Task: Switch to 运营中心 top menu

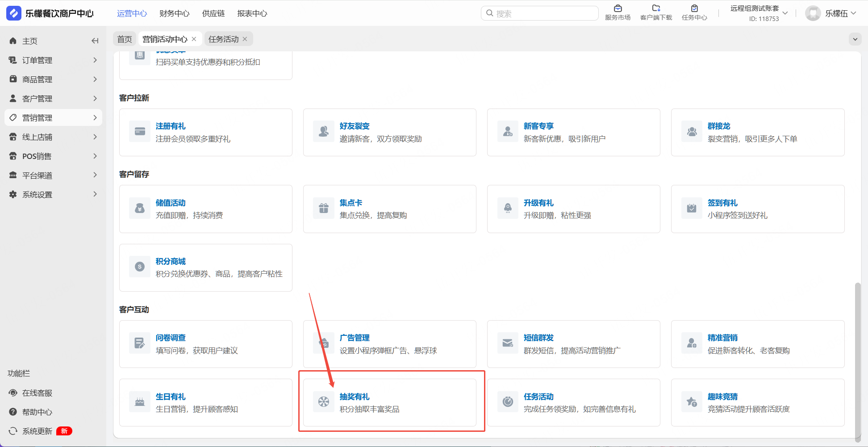Action: [132, 13]
